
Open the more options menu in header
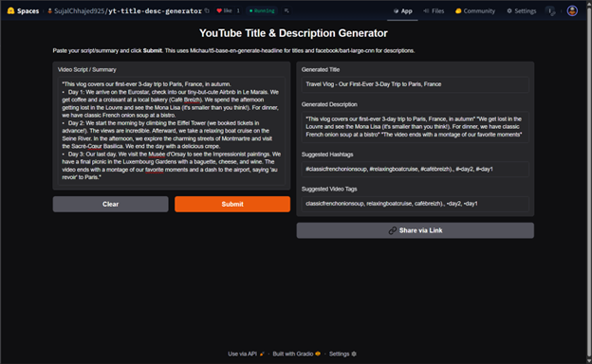point(551,11)
